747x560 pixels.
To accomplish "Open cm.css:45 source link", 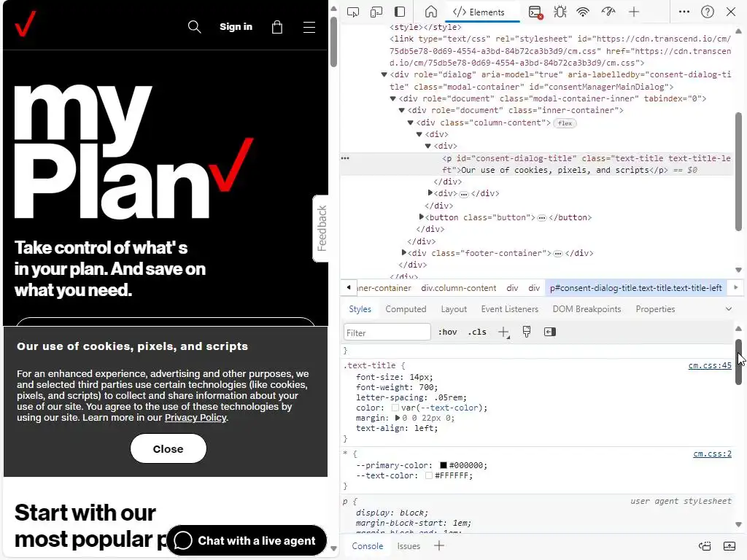I will (x=709, y=366).
